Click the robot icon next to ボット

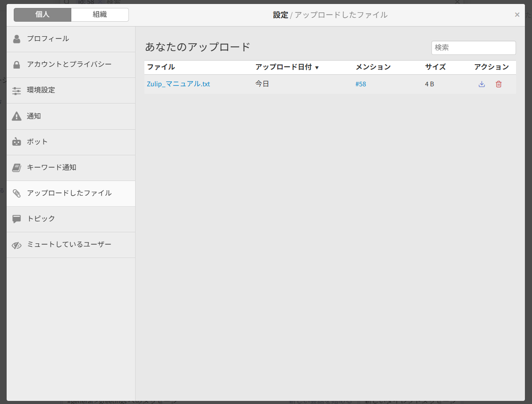16,142
